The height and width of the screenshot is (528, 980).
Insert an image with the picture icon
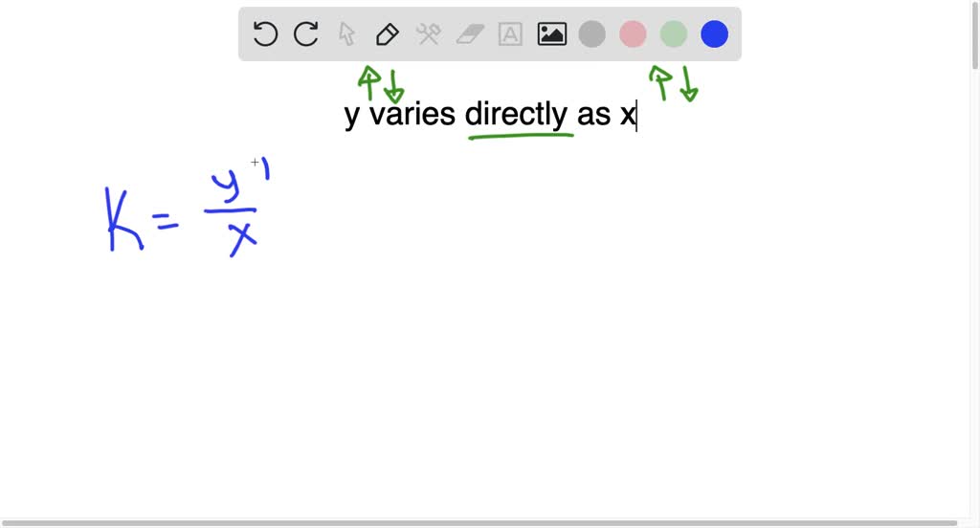point(552,33)
